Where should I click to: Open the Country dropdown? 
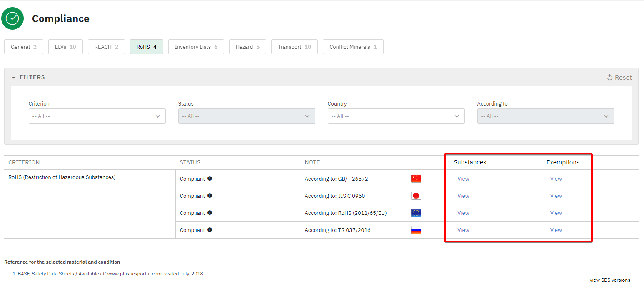[396, 116]
